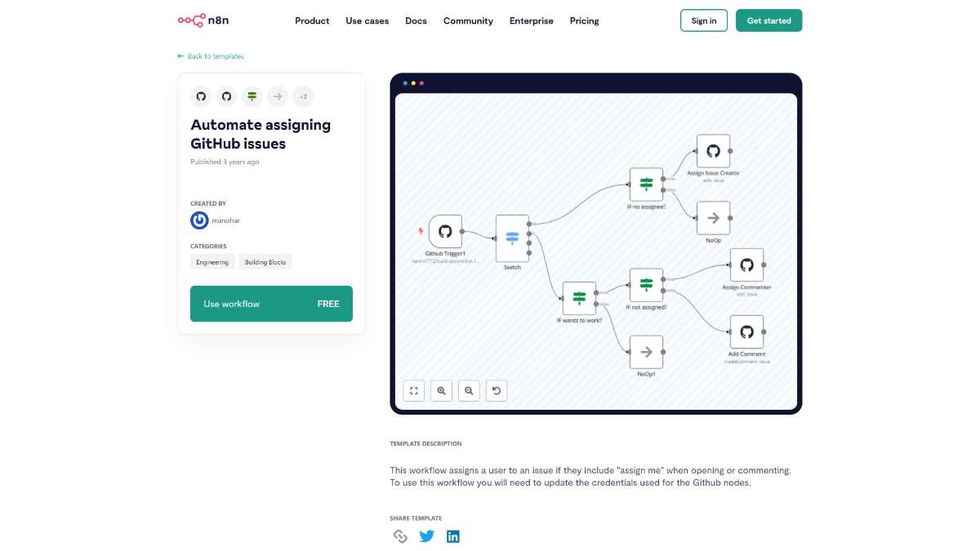
Task: Select the Engineering category tag
Action: click(x=212, y=262)
